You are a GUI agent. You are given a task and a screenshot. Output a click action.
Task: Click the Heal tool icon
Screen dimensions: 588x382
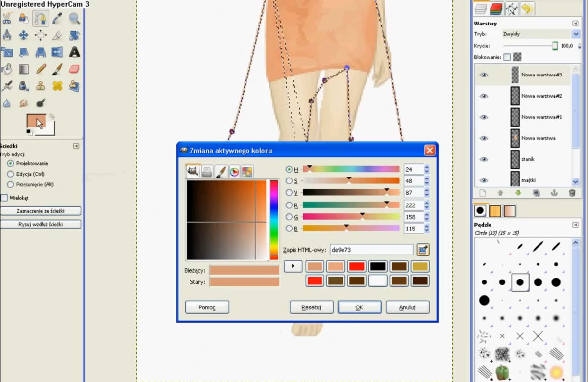(x=57, y=86)
